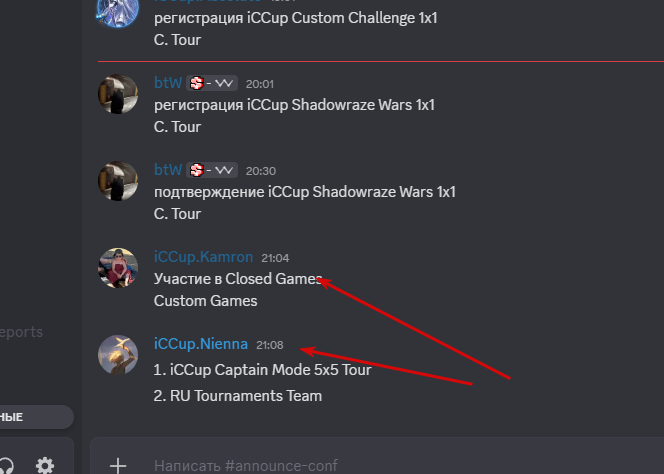Click btW username on 20:01 message
The width and height of the screenshot is (664, 474).
(x=168, y=83)
